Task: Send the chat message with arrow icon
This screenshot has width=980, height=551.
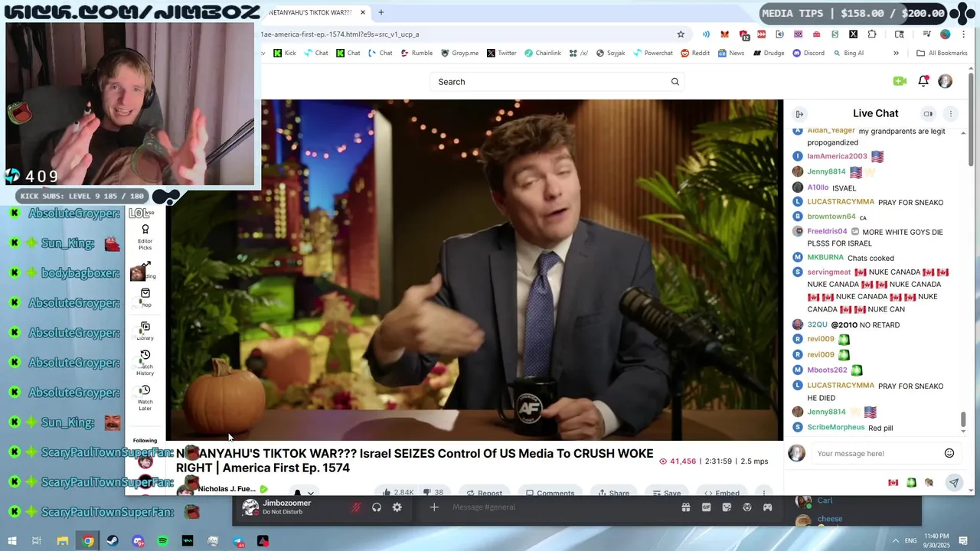Action: tap(953, 483)
